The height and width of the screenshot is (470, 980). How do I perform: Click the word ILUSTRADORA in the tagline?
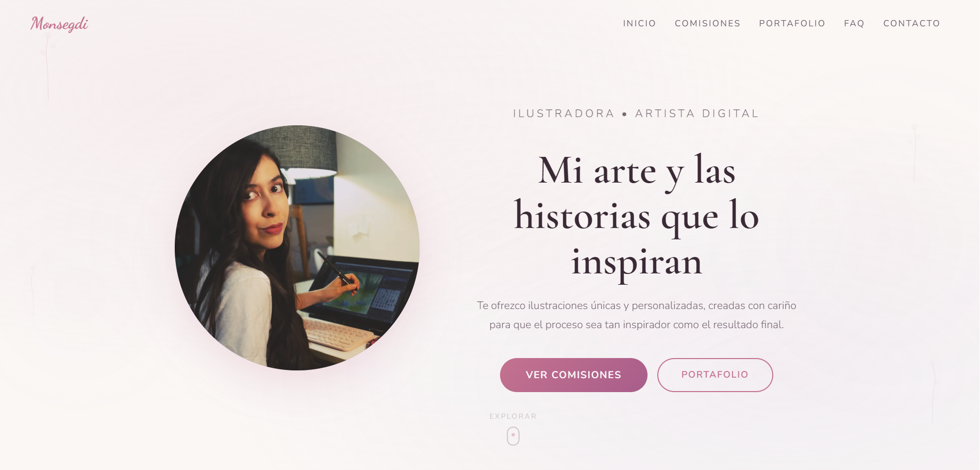pos(563,114)
